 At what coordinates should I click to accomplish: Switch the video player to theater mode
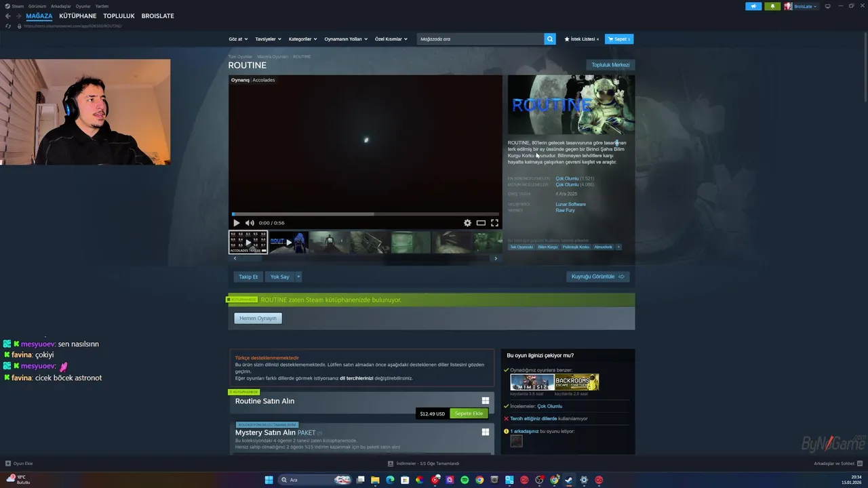pos(481,223)
